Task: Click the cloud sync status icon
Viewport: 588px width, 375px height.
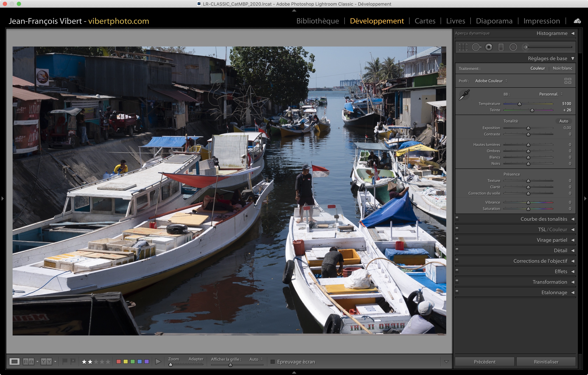Action: [x=577, y=21]
